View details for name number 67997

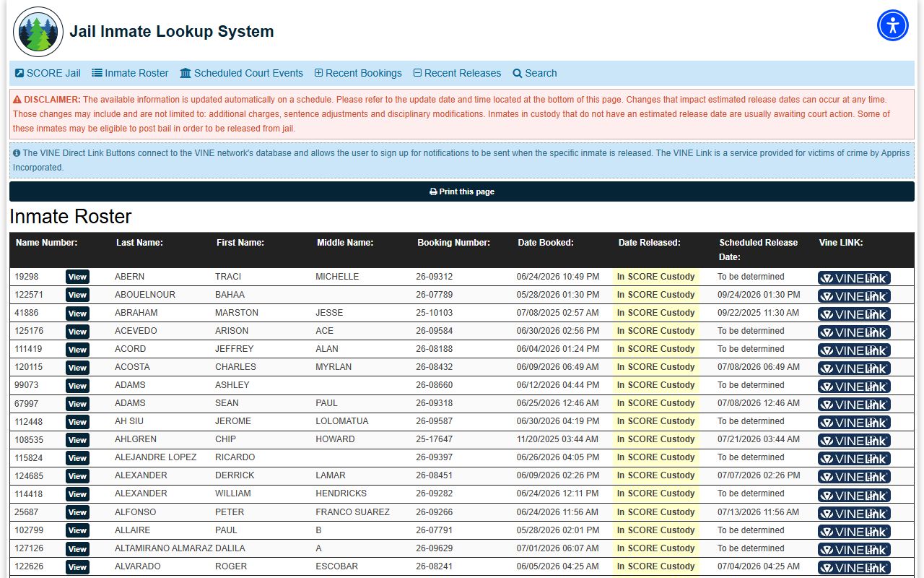coord(77,403)
